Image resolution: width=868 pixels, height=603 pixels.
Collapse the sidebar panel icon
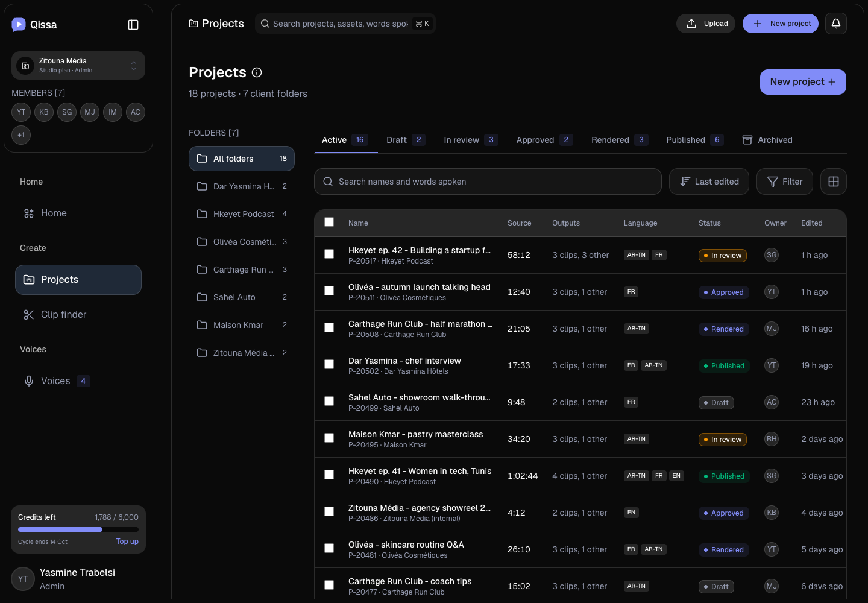tap(133, 25)
